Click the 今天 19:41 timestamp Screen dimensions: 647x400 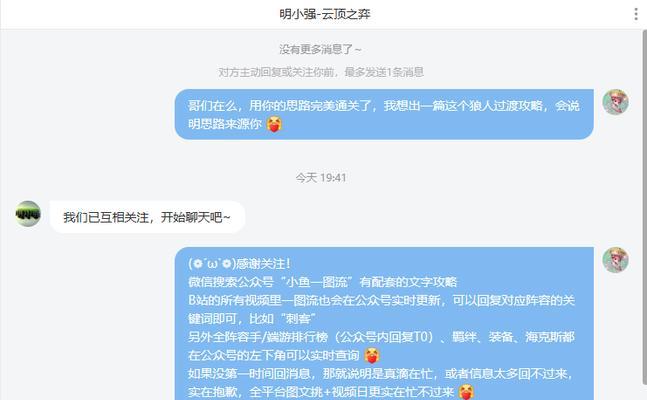321,178
